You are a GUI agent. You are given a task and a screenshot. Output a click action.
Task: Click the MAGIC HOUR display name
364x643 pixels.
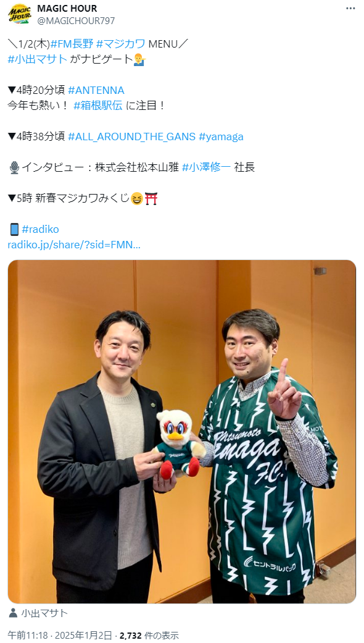pyautogui.click(x=67, y=8)
